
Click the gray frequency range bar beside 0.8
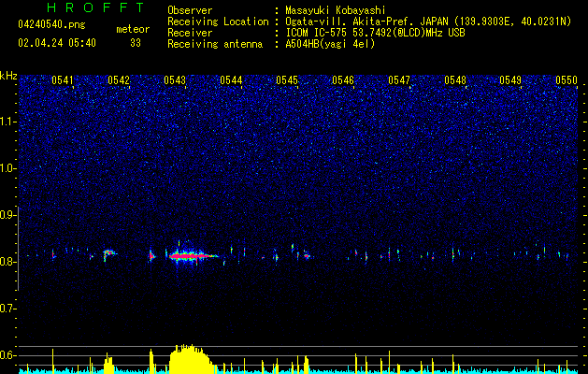[x=19, y=248]
